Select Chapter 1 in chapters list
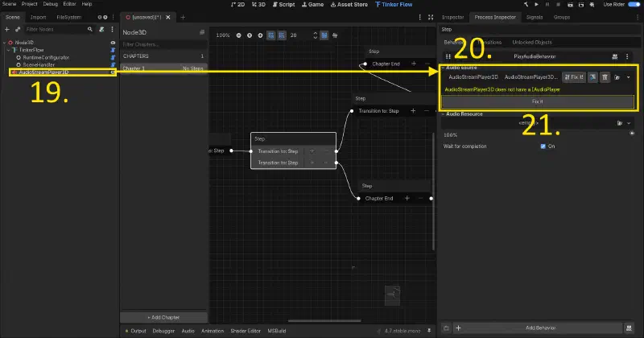This screenshot has width=644, height=338. pyautogui.click(x=163, y=68)
